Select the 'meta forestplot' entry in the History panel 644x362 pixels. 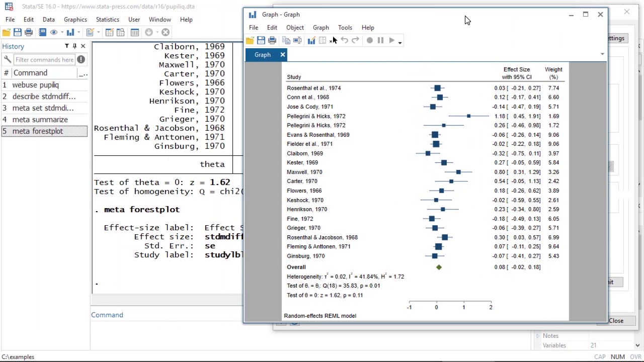pyautogui.click(x=44, y=131)
